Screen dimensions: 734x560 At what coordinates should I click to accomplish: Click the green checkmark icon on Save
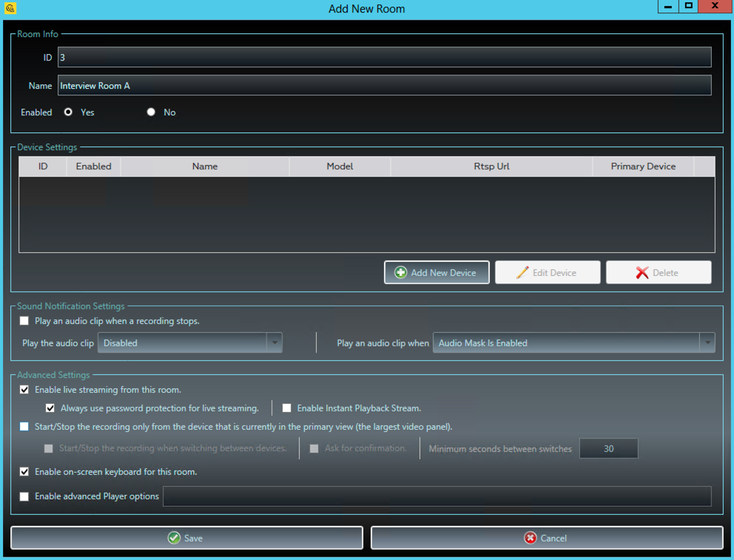coord(174,538)
